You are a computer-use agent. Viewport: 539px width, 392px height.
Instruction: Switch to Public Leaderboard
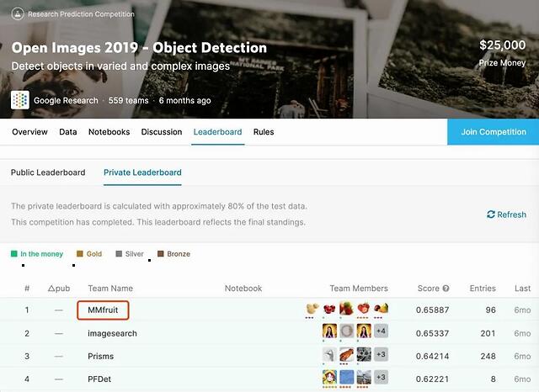[48, 172]
